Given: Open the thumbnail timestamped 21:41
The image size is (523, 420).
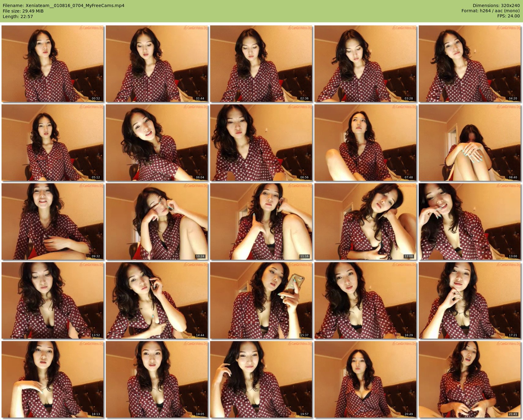Looking at the screenshot, I should tap(470, 379).
